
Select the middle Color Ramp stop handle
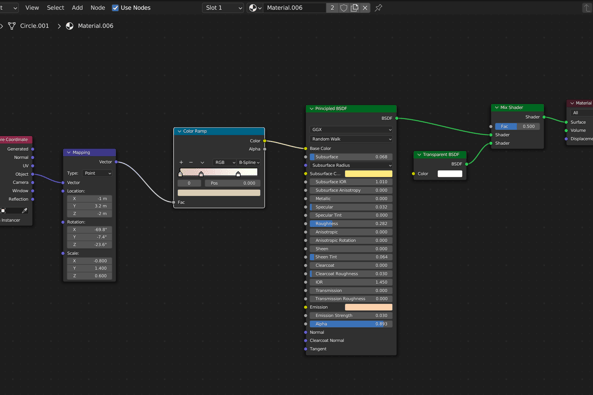pyautogui.click(x=201, y=174)
